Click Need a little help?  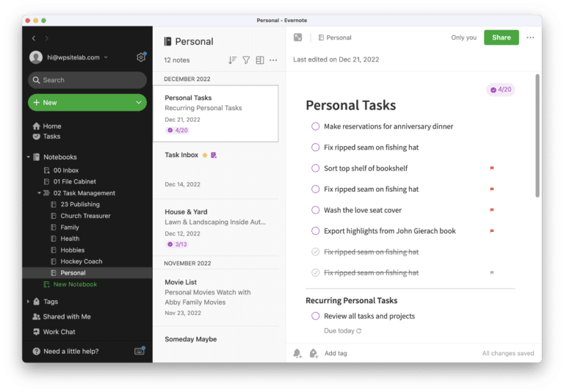pos(70,352)
